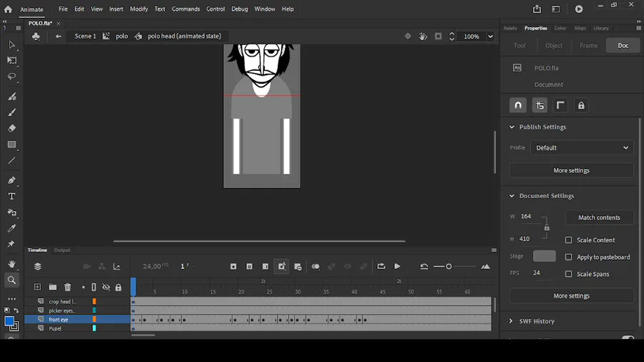Open the Modify menu
This screenshot has height=362, width=644.
[x=139, y=9]
